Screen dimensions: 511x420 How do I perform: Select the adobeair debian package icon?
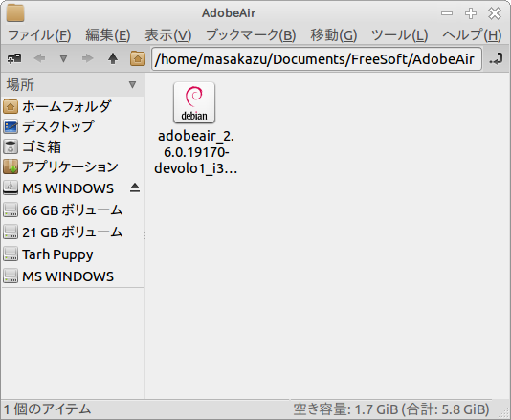194,102
